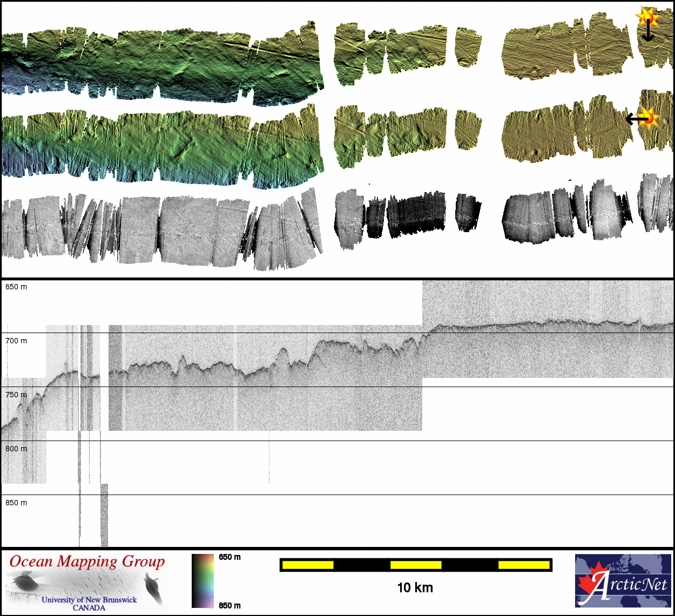The width and height of the screenshot is (675, 616).
Task: Click the leftmost yellow scale bar segment
Action: click(x=308, y=565)
